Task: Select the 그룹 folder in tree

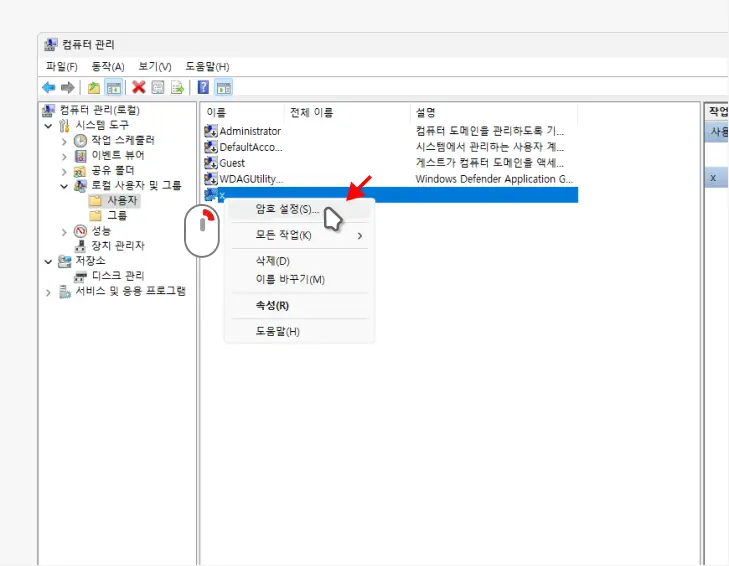Action: click(x=117, y=216)
